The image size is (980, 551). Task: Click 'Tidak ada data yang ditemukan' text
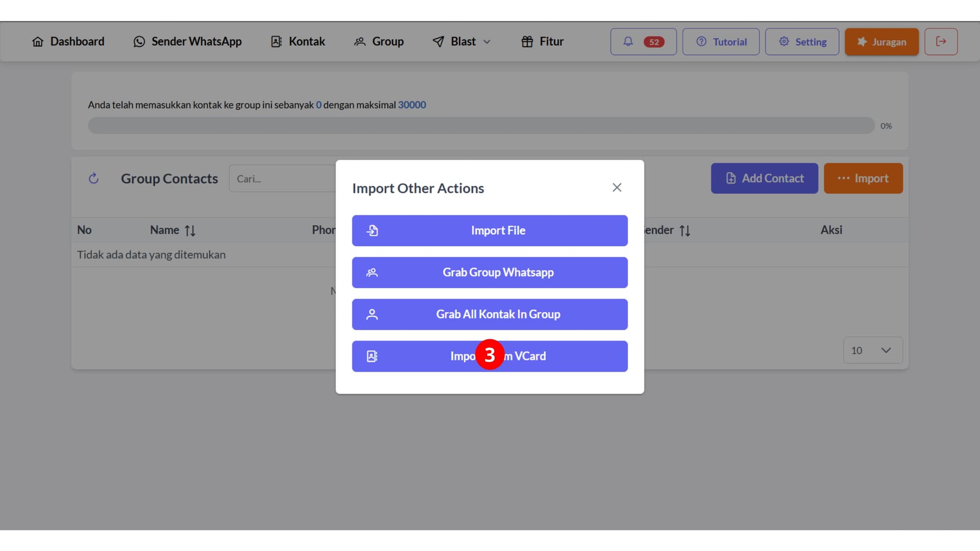[151, 255]
